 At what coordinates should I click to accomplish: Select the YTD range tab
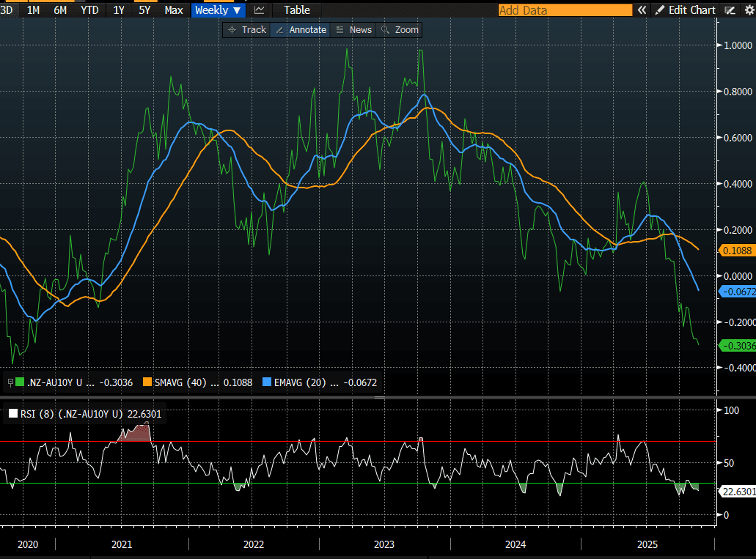click(x=89, y=10)
